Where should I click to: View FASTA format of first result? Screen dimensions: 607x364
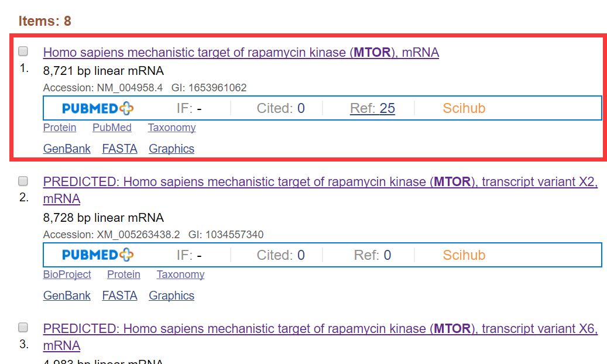pyautogui.click(x=119, y=149)
